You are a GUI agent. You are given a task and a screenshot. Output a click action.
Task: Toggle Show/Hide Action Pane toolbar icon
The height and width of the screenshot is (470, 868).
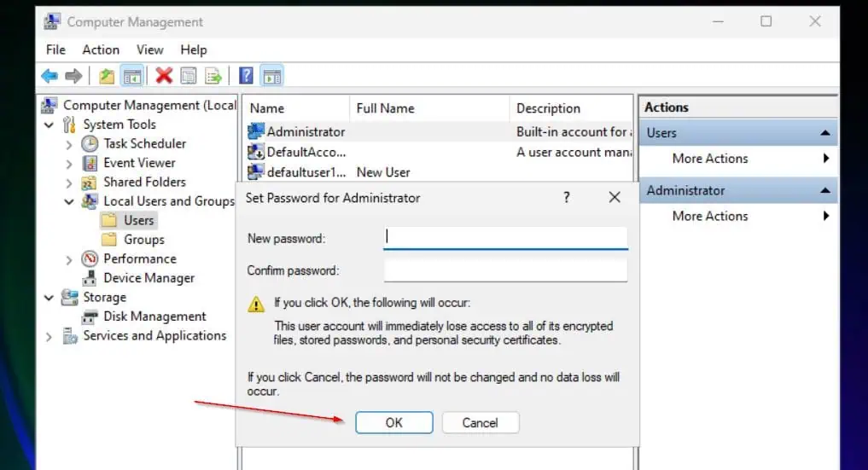click(x=271, y=76)
